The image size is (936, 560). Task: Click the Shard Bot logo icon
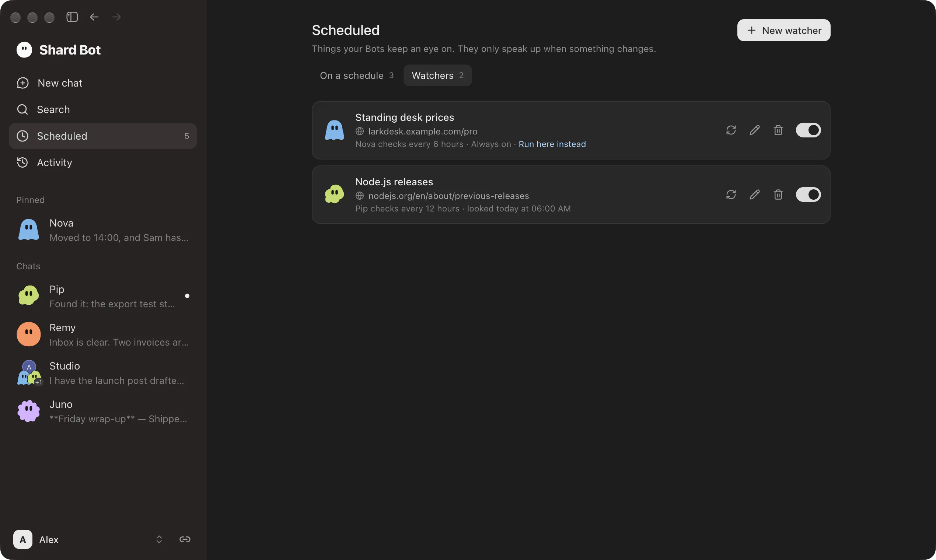pyautogui.click(x=24, y=49)
